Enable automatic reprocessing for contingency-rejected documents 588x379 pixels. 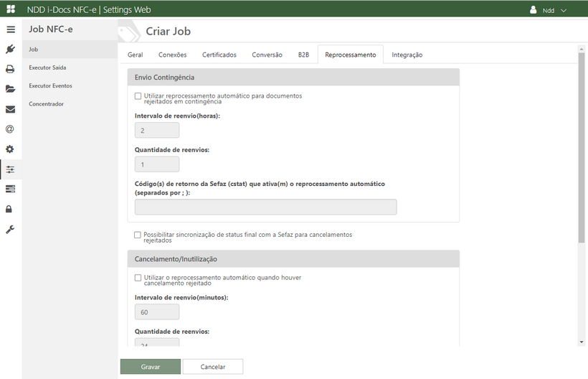(x=138, y=96)
